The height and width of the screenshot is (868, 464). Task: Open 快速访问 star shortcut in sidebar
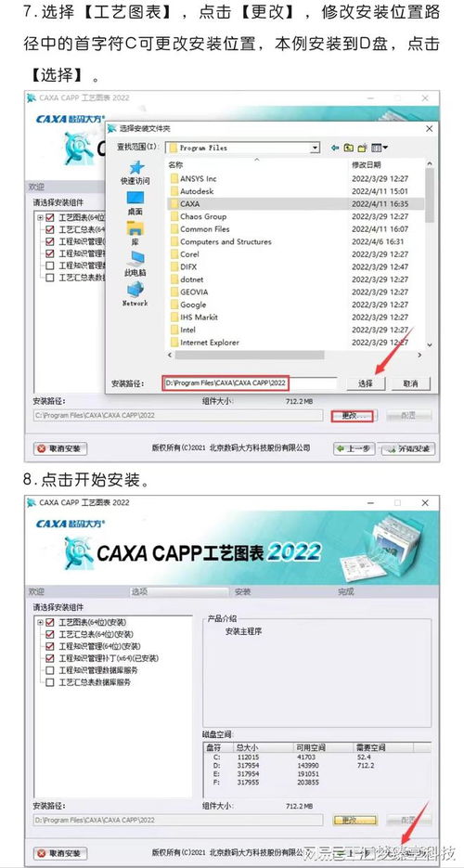[135, 174]
